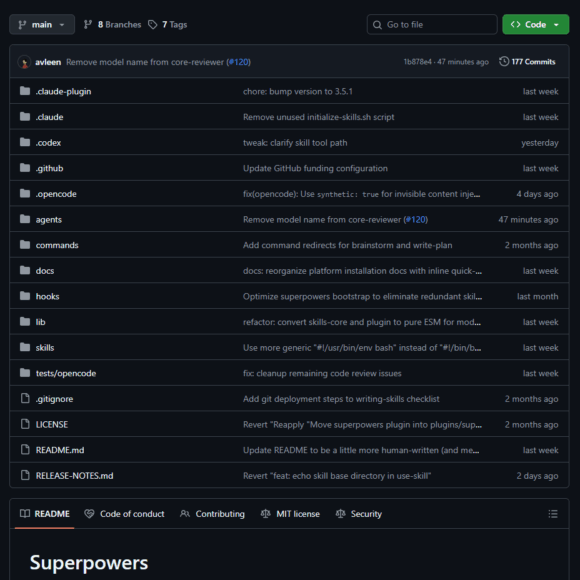The image size is (580, 580).
Task: Open the main branch selector dropdown
Action: [x=42, y=24]
